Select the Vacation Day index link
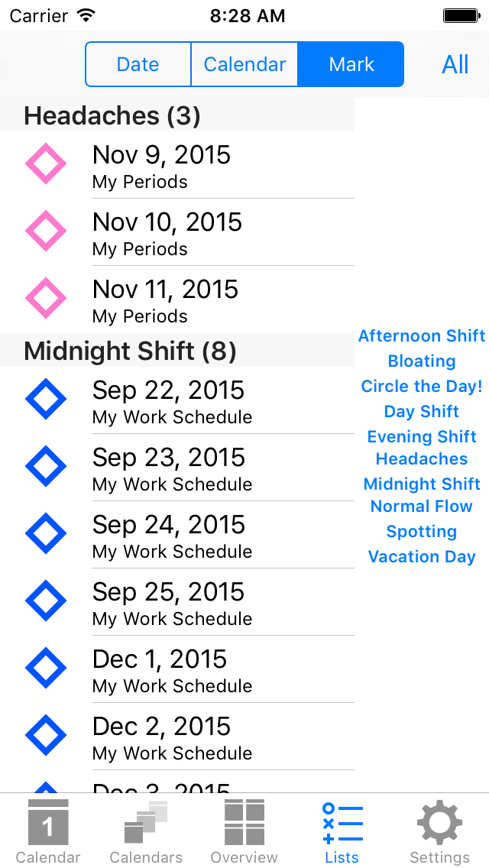Image resolution: width=489 pixels, height=868 pixels. (x=421, y=556)
